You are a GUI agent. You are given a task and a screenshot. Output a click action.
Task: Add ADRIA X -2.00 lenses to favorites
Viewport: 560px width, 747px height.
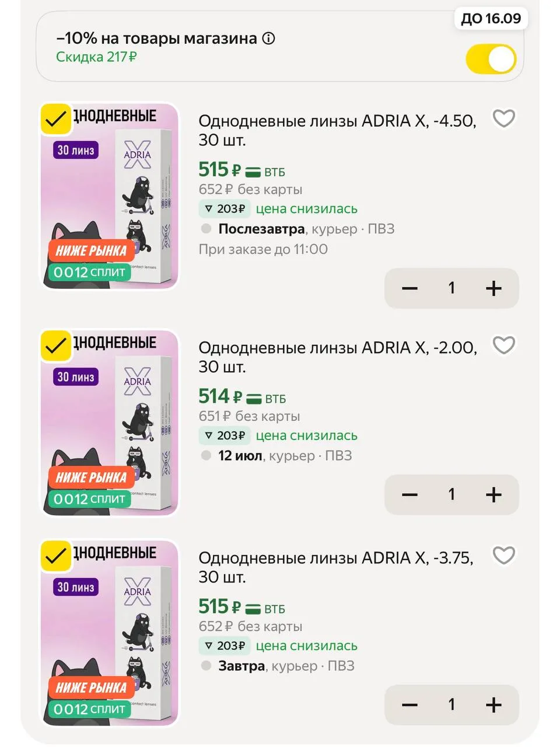point(503,345)
